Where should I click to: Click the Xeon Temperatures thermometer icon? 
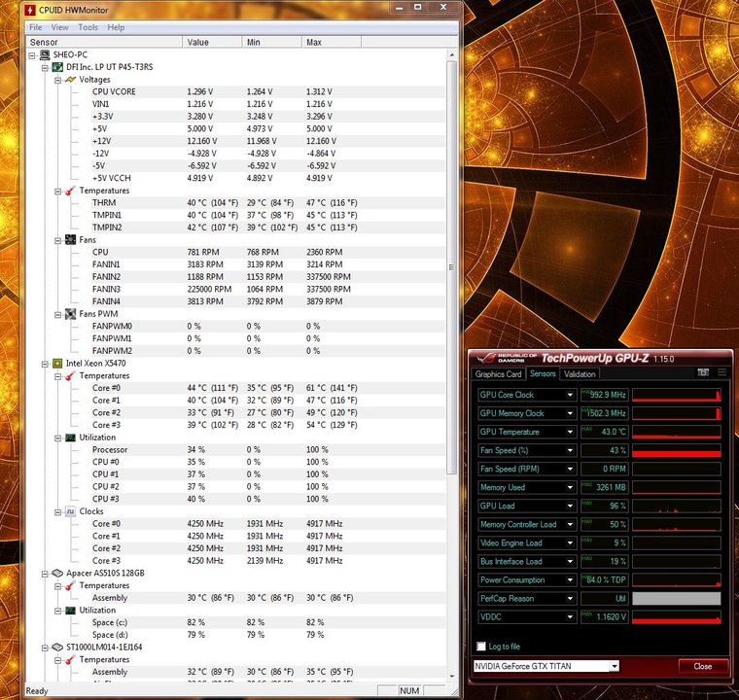pyautogui.click(x=70, y=376)
